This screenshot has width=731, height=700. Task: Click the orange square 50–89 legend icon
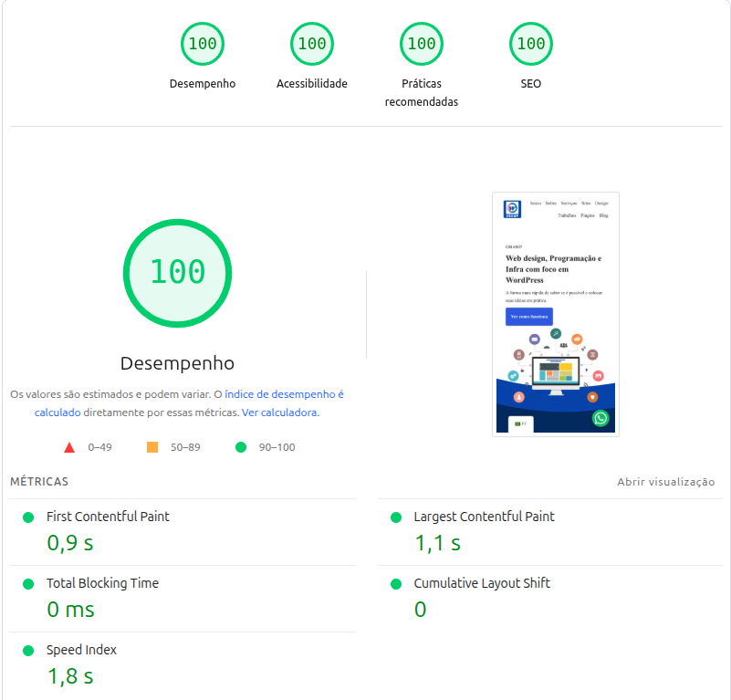152,447
